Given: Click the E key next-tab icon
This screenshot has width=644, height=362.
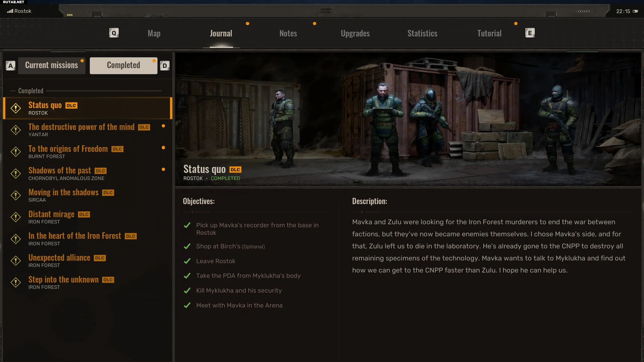Looking at the screenshot, I should pyautogui.click(x=530, y=33).
